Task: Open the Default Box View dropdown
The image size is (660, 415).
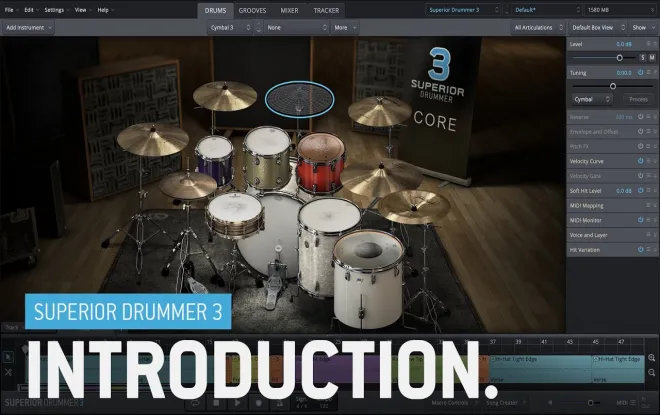Action: point(597,28)
